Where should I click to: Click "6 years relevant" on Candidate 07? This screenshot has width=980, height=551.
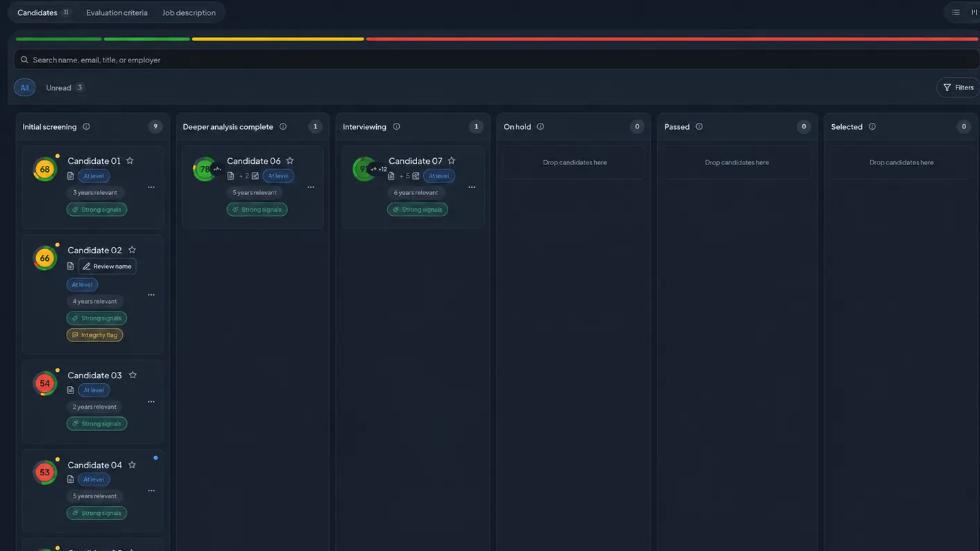(416, 192)
